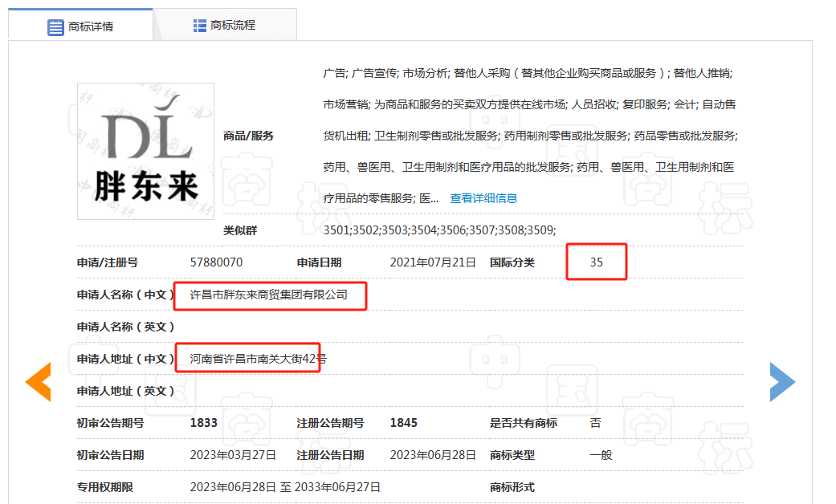The height and width of the screenshot is (504, 836).
Task: Click the 注册公告日期 label
Action: [x=330, y=455]
